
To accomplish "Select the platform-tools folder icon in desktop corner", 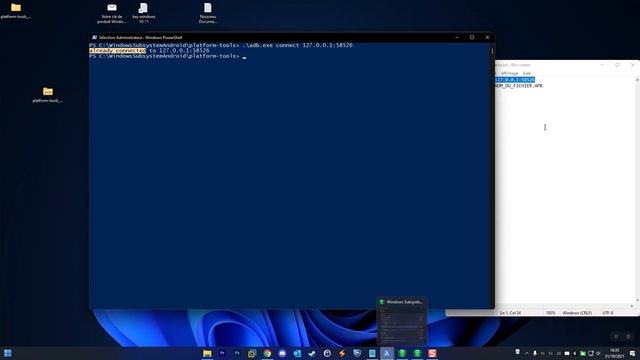I will tap(16, 11).
